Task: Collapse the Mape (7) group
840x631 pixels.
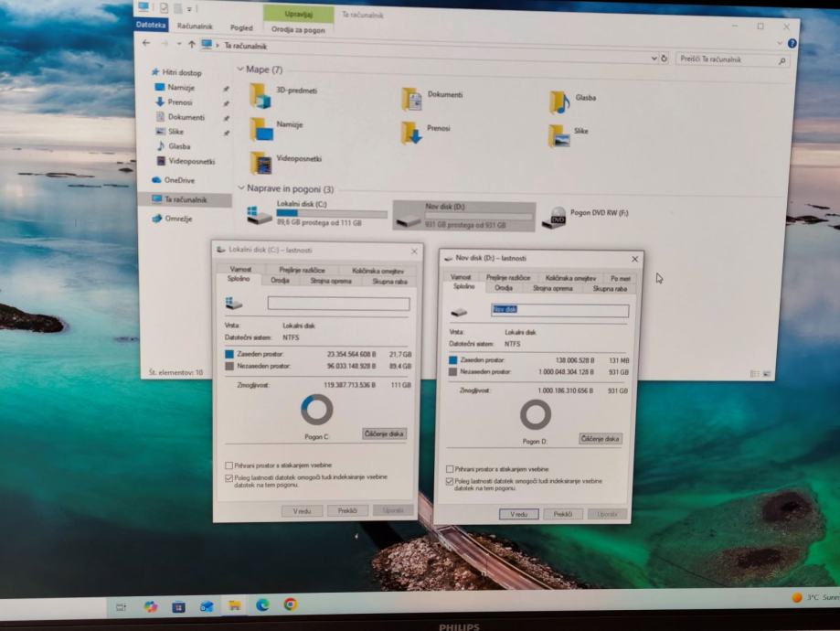Action: click(240, 70)
